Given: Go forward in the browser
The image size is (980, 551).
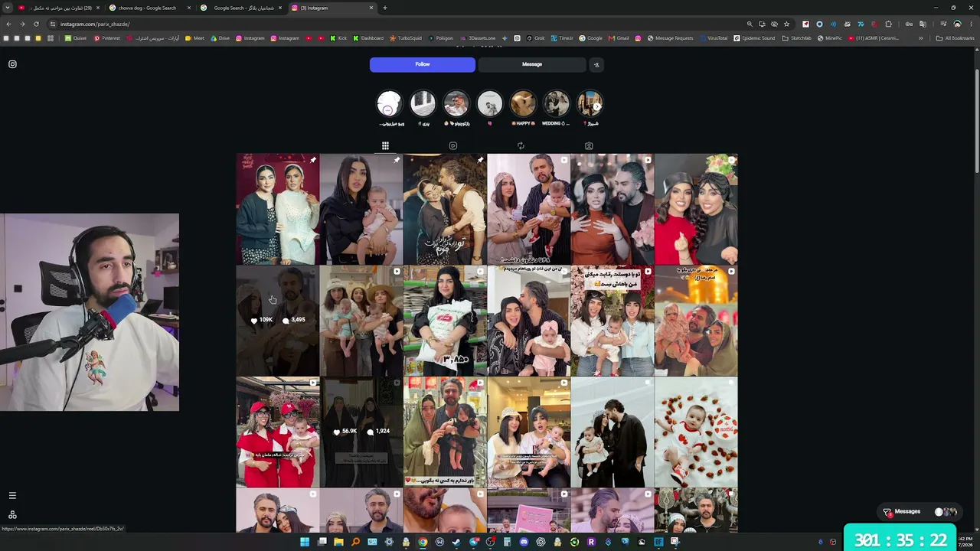Looking at the screenshot, I should [21, 24].
